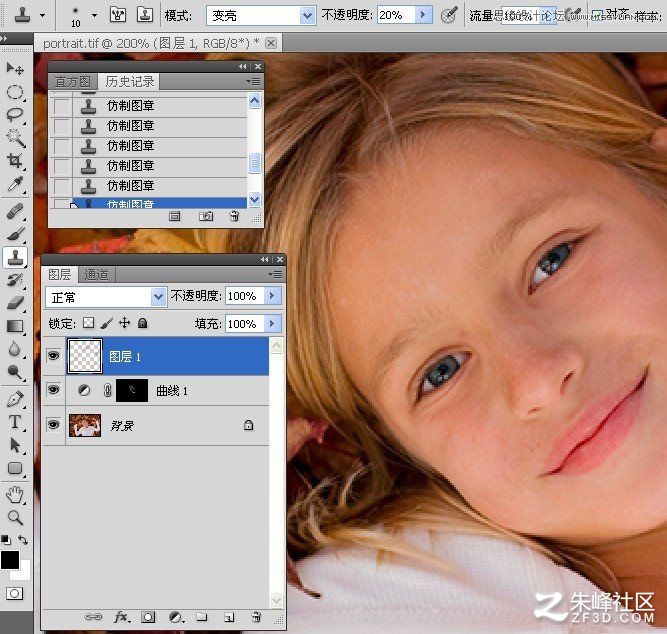Add a layer style (fx)
Screen dimensions: 667x634
point(122,617)
